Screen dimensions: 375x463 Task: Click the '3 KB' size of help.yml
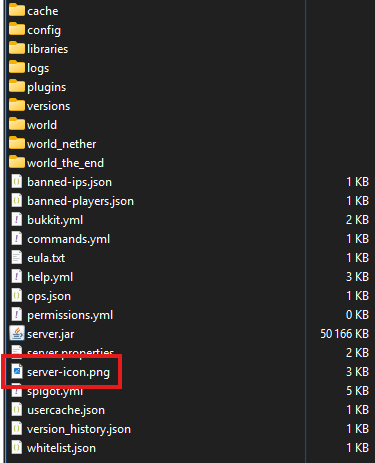coord(357,277)
